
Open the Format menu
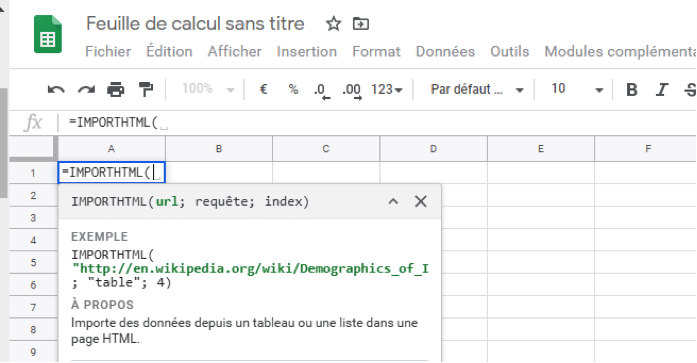(377, 52)
